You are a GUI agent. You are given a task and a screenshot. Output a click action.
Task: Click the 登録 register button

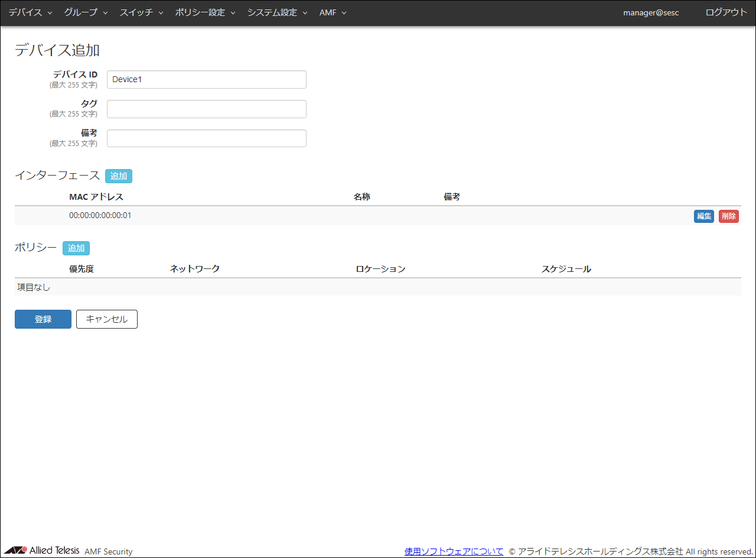(43, 319)
